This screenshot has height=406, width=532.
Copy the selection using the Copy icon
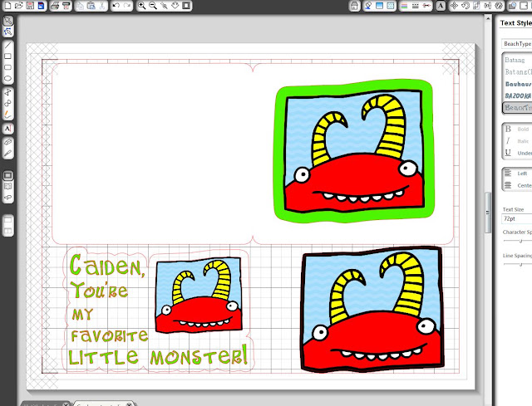coord(80,6)
